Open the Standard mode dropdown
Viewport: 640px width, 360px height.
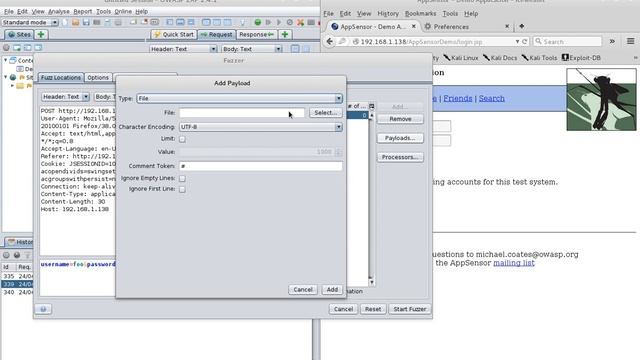tap(30, 22)
